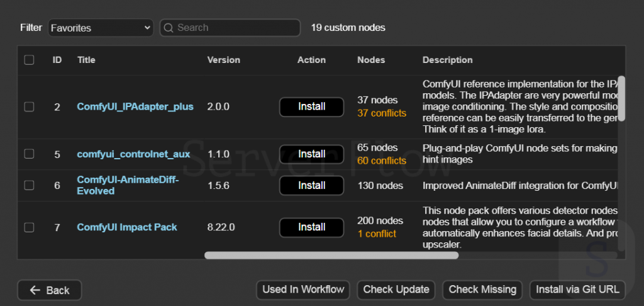Toggle the select-all checkbox in header
Image resolution: width=644 pixels, height=306 pixels.
[29, 60]
